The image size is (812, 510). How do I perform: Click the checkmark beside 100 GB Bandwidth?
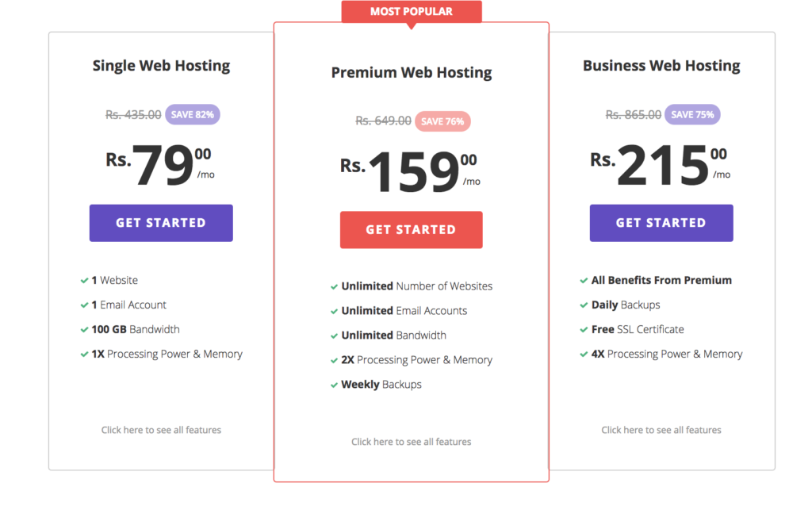pos(84,330)
